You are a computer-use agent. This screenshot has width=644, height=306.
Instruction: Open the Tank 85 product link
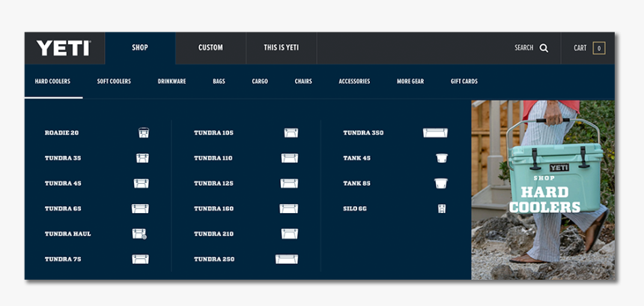(x=356, y=184)
